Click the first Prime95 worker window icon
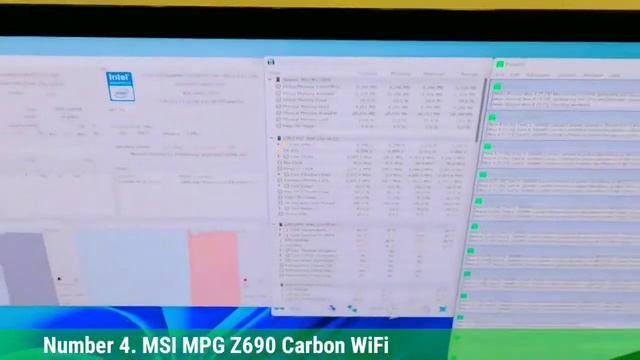 click(x=498, y=87)
